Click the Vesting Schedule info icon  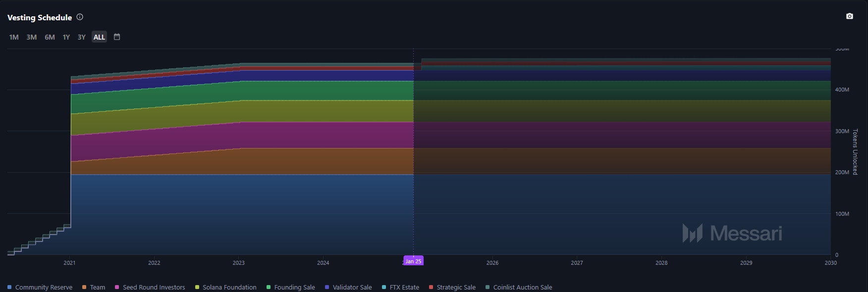pyautogui.click(x=80, y=17)
